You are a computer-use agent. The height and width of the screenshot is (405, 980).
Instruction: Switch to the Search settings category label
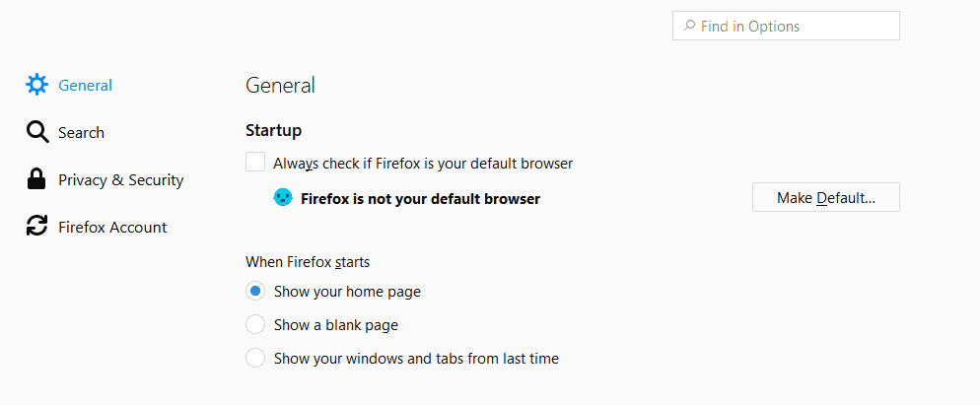[x=81, y=132]
